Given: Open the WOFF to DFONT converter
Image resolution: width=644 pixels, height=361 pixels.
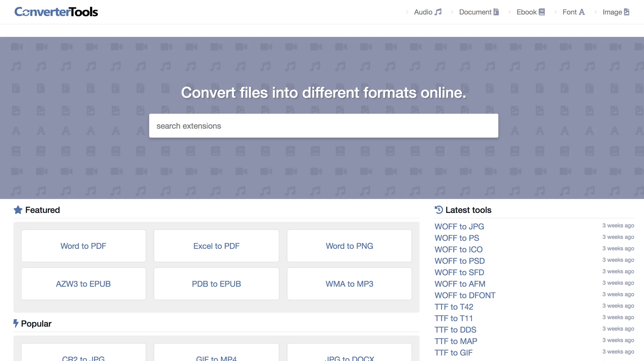Looking at the screenshot, I should tap(465, 295).
